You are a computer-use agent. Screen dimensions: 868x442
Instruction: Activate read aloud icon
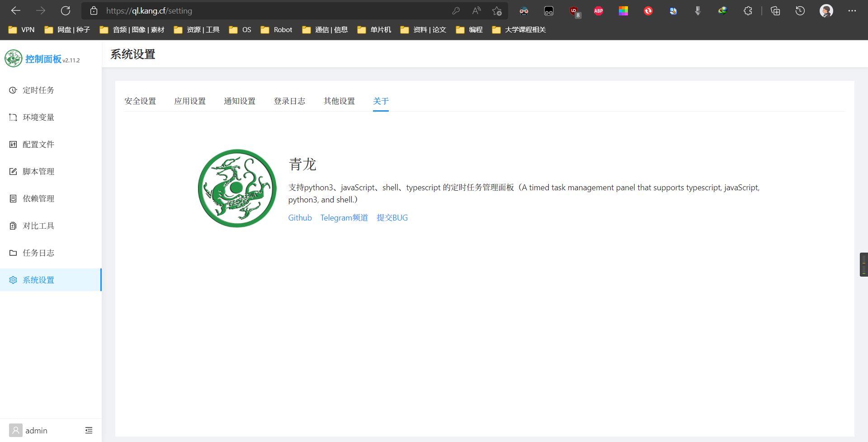click(x=476, y=11)
